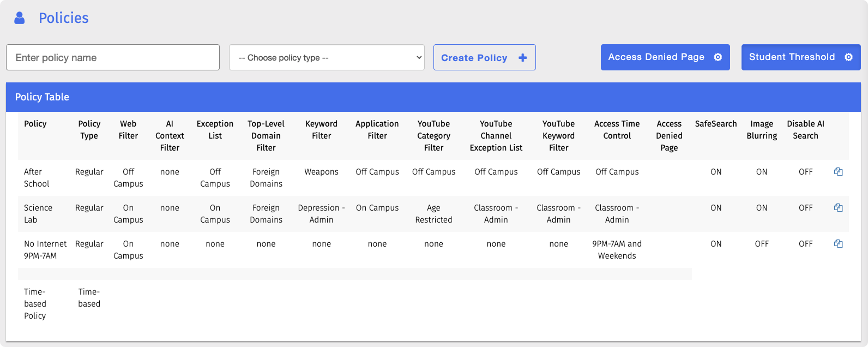Click the Create Policy button label
Image resolution: width=868 pixels, height=347 pixels.
pos(474,58)
